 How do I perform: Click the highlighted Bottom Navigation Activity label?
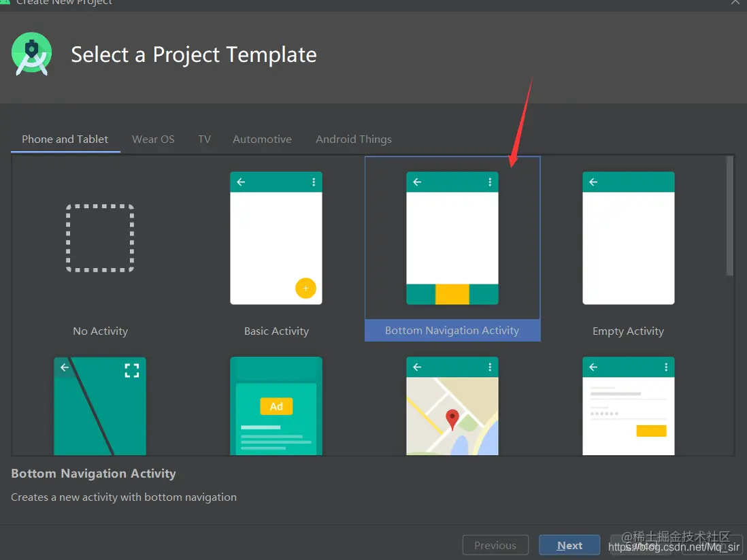pyautogui.click(x=452, y=330)
